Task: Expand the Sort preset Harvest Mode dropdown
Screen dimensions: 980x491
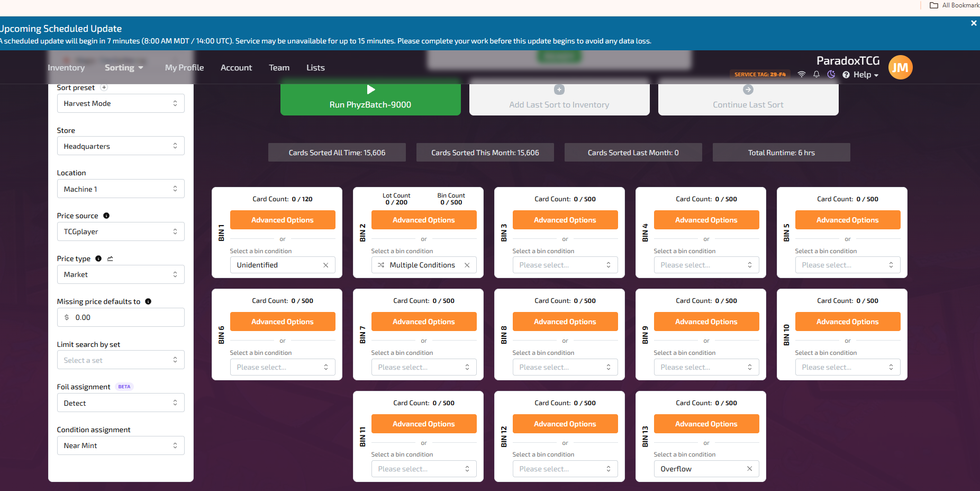Action: (121, 103)
